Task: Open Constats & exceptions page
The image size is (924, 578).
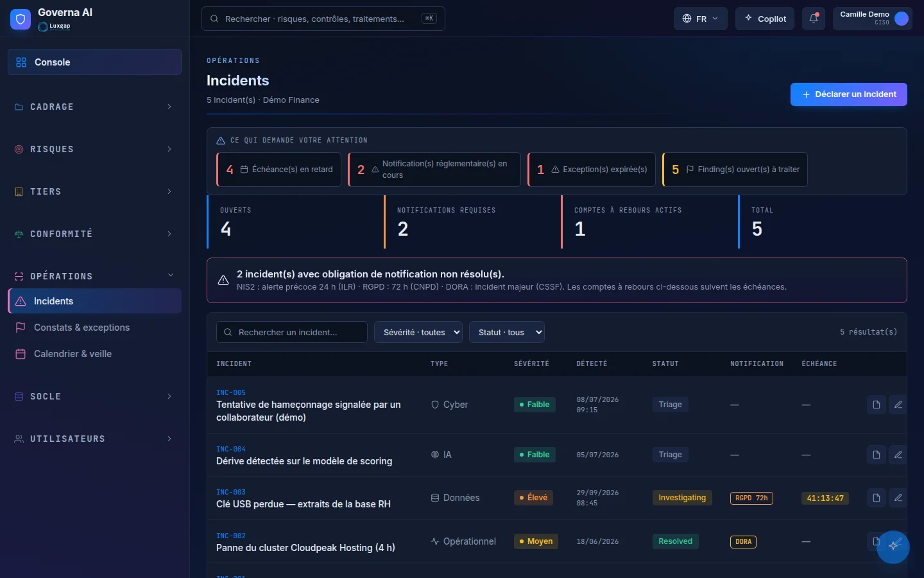Action: [x=94, y=328]
